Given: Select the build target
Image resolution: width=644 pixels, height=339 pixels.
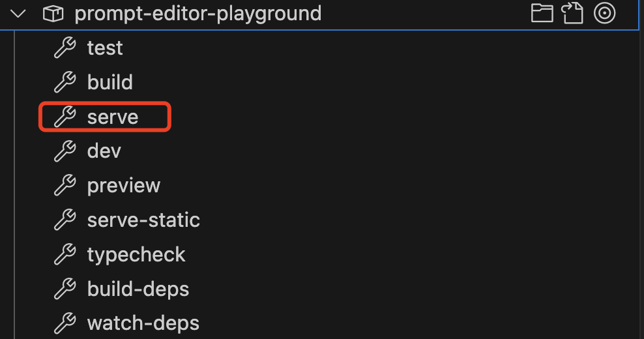Looking at the screenshot, I should click(x=110, y=83).
